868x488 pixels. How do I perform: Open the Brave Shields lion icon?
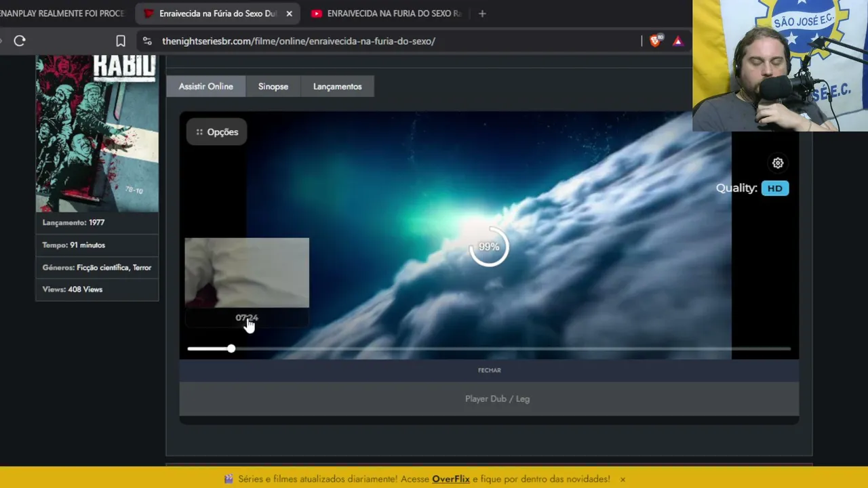pyautogui.click(x=655, y=41)
